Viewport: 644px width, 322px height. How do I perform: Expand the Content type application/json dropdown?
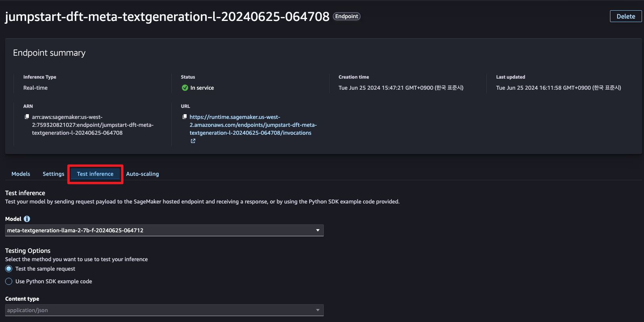(x=164, y=310)
